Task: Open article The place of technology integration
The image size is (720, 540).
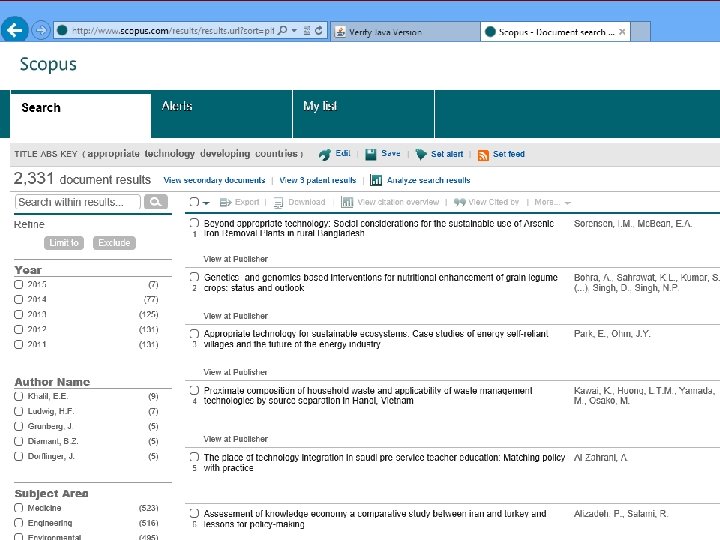Action: pyautogui.click(x=384, y=462)
